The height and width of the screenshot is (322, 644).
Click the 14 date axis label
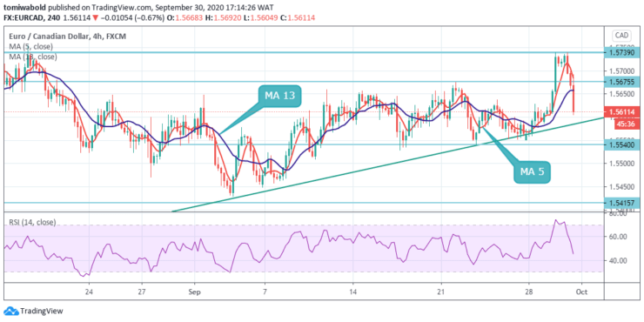(352, 292)
